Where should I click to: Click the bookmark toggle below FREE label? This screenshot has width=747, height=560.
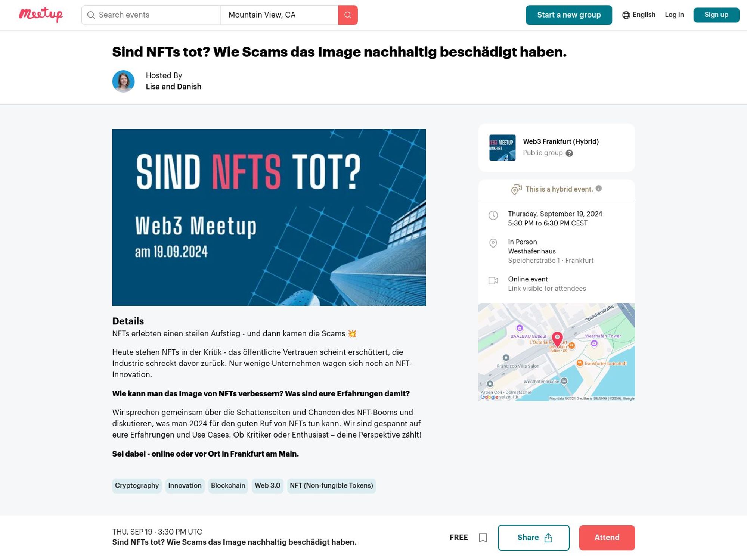(x=482, y=537)
